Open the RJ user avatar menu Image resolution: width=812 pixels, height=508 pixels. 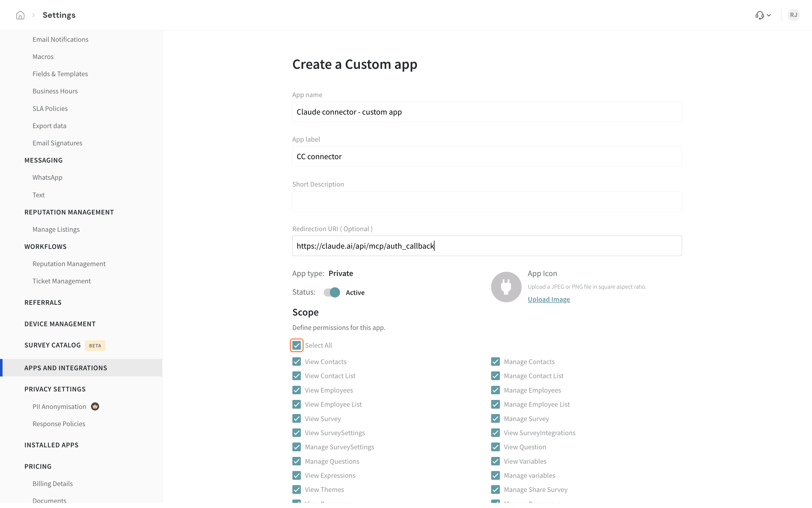tap(794, 15)
